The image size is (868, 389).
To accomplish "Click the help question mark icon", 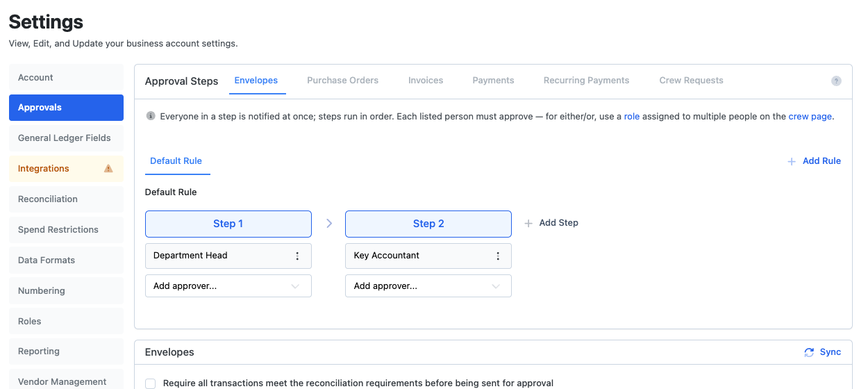I will coord(836,81).
